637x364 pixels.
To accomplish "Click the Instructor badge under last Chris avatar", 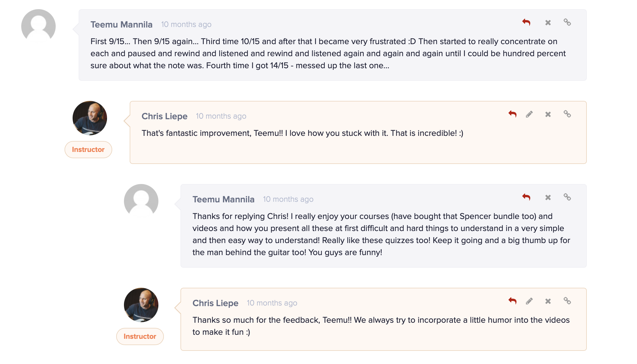I will click(140, 336).
